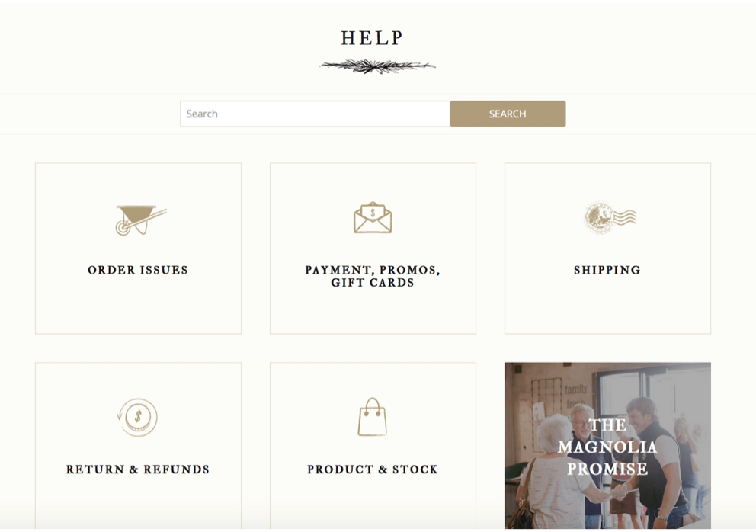This screenshot has width=756, height=532.
Task: Click the postage stamp Shipping icon
Action: coord(610,217)
